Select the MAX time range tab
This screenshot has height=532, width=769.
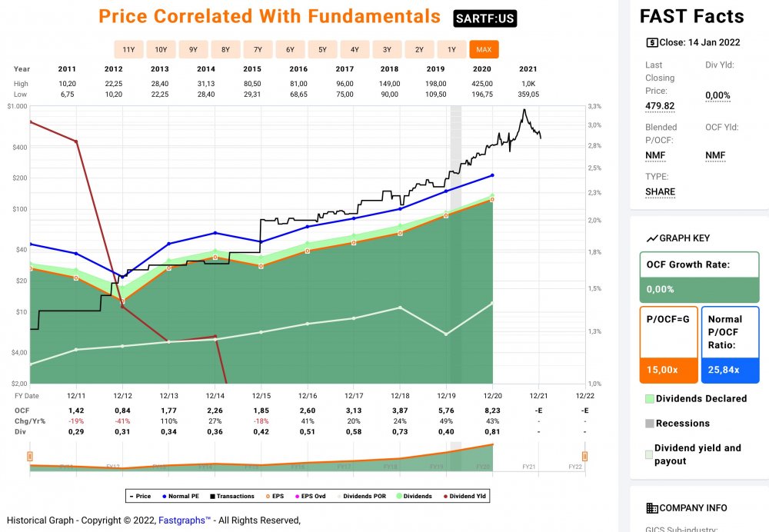[x=484, y=50]
